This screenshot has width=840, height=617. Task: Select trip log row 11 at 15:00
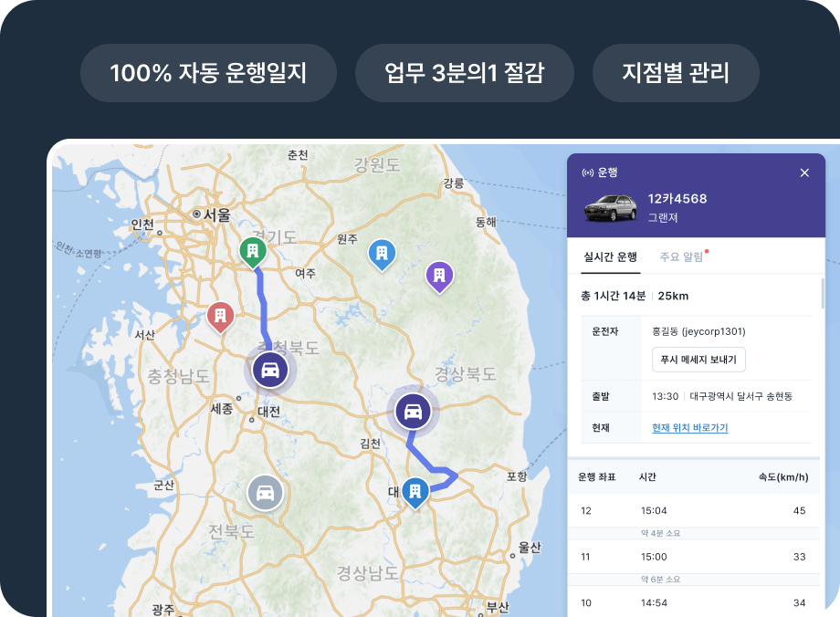694,557
